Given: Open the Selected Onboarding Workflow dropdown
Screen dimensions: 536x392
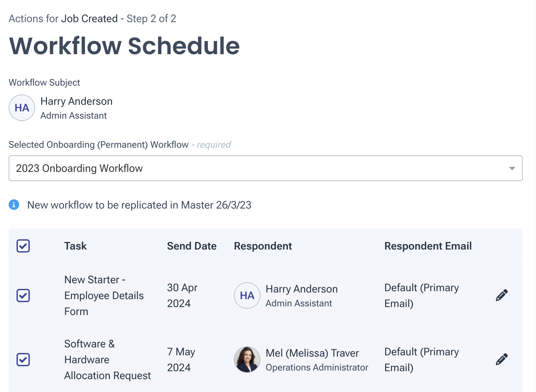Looking at the screenshot, I should click(x=265, y=168).
